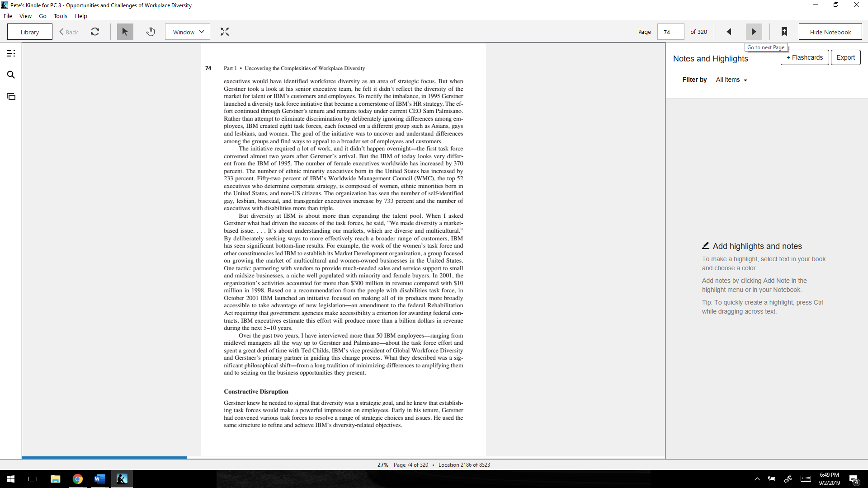Open the pen workspace tray icon

click(788, 479)
